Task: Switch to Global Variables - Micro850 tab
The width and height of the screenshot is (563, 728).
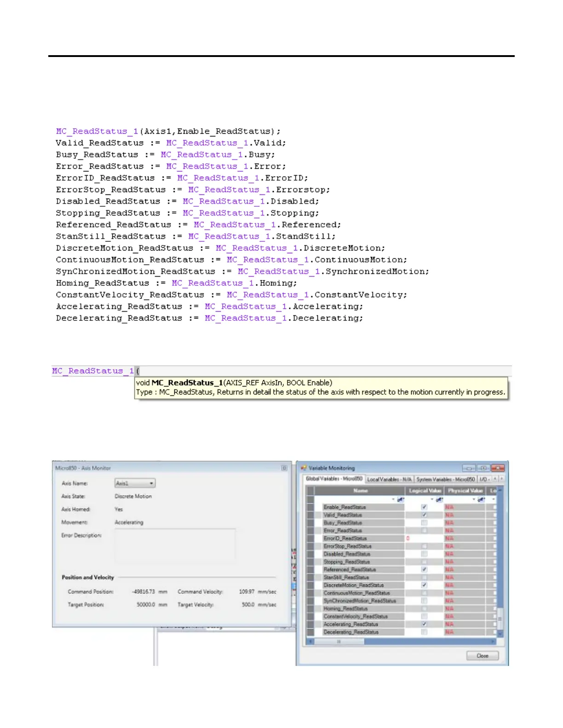Action: click(334, 478)
